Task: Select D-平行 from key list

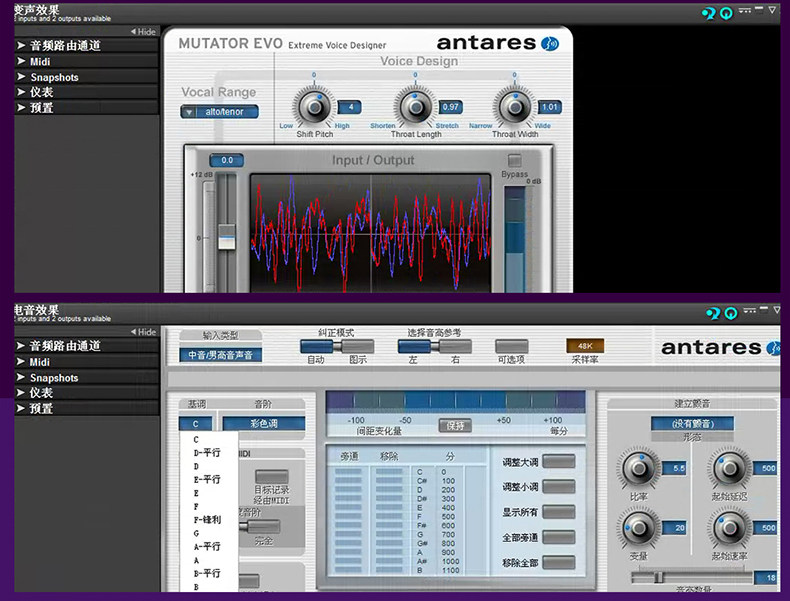Action: click(207, 453)
